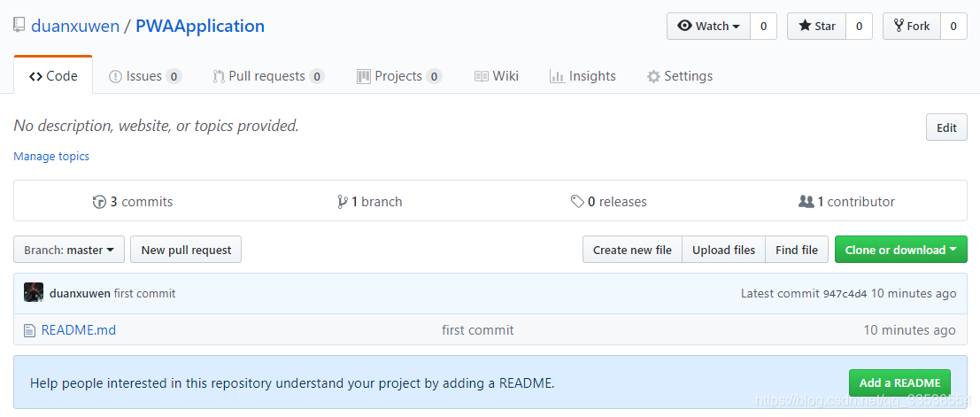980x417 pixels.
Task: Click the file icon beside README.md
Action: coord(29,330)
